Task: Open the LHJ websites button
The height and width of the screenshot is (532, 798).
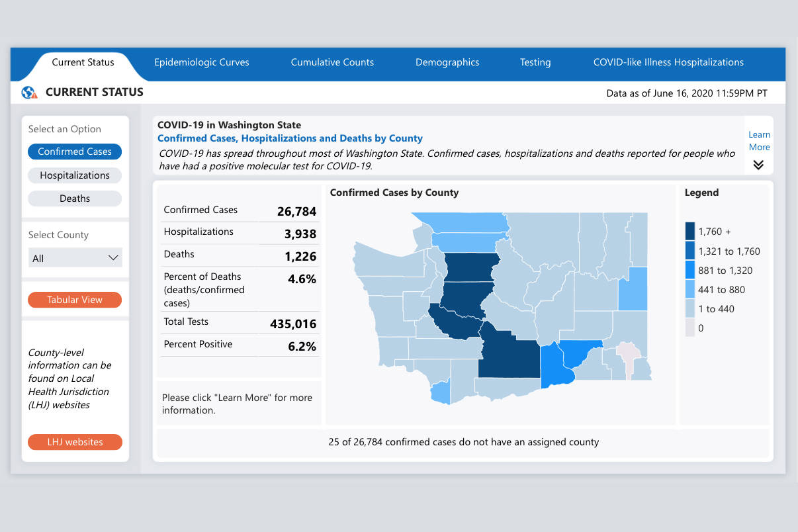Action: [x=75, y=442]
